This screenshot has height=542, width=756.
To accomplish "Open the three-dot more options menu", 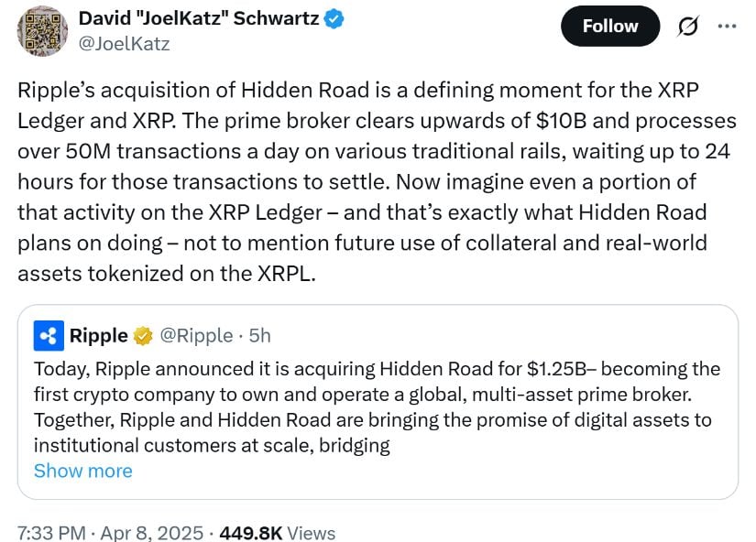I will click(727, 26).
